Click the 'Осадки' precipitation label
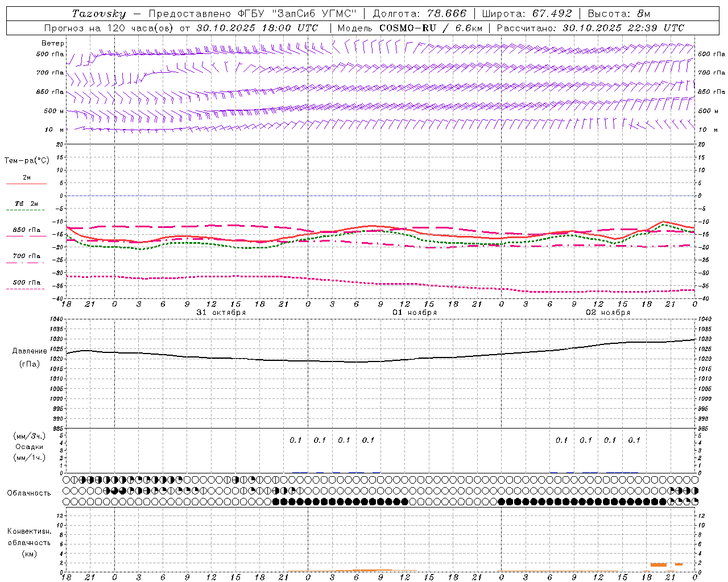Screen dimensions: 728x582 (29, 447)
